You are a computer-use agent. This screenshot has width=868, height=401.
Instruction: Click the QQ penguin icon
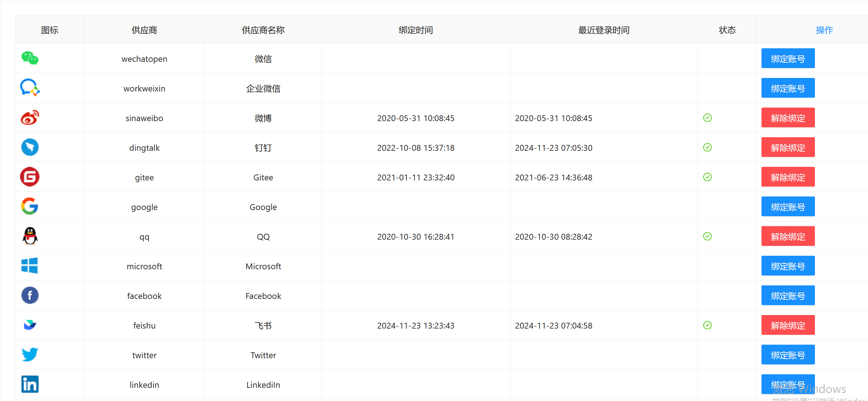[x=30, y=236]
